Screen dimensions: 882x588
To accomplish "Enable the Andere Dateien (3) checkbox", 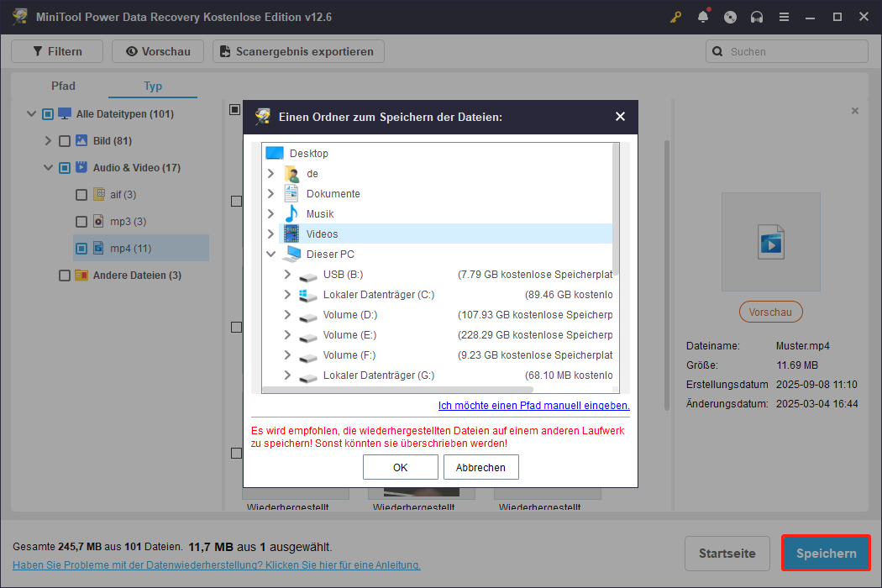I will click(65, 276).
